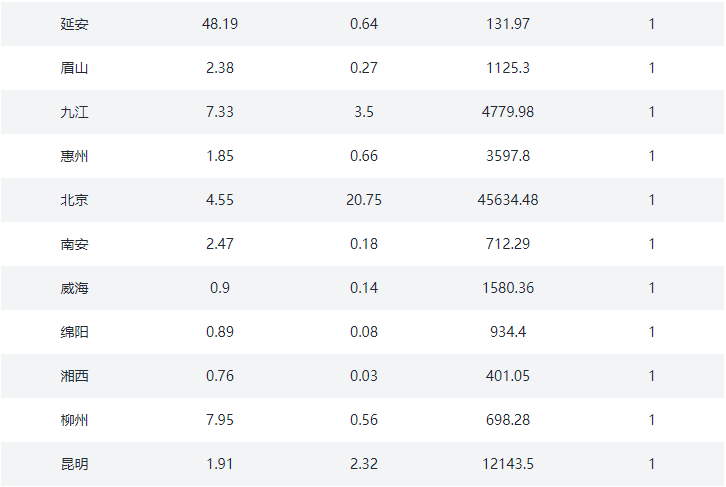
Task: Click the 柳州 city name
Action: point(74,419)
